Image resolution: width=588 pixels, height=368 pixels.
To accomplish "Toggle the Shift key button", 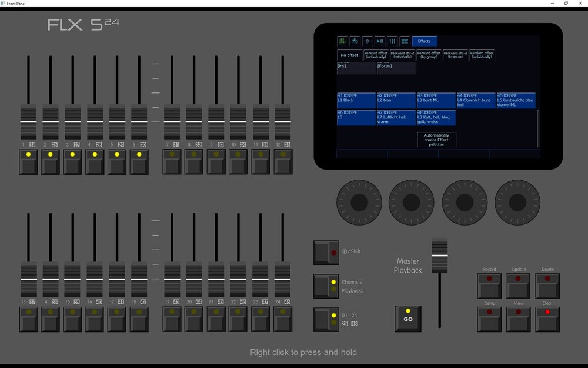I will 326,253.
